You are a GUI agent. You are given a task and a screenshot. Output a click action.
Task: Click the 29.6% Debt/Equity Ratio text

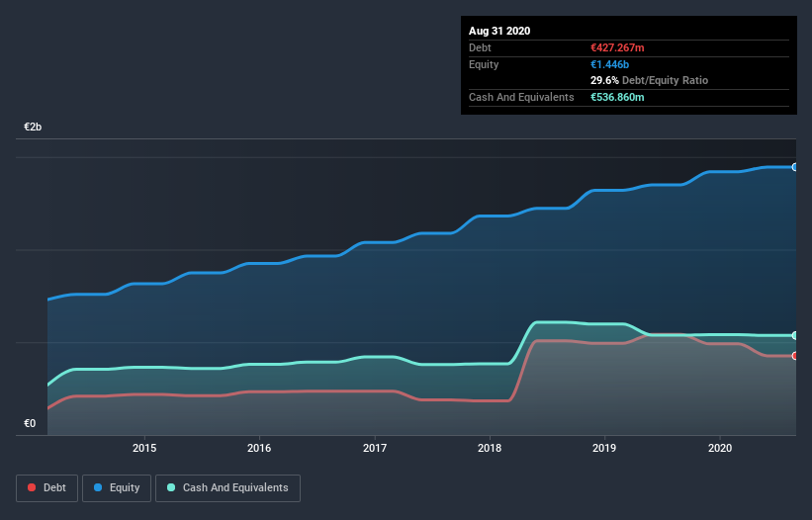click(649, 81)
